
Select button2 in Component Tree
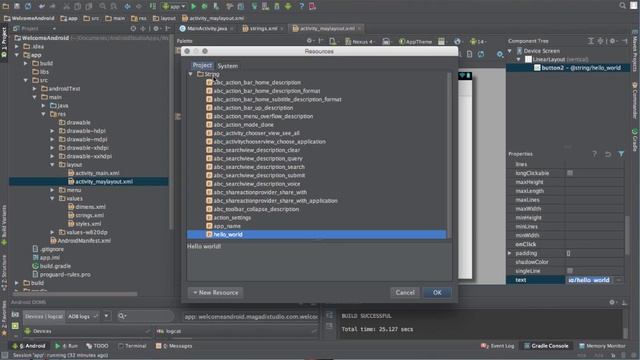pos(578,68)
